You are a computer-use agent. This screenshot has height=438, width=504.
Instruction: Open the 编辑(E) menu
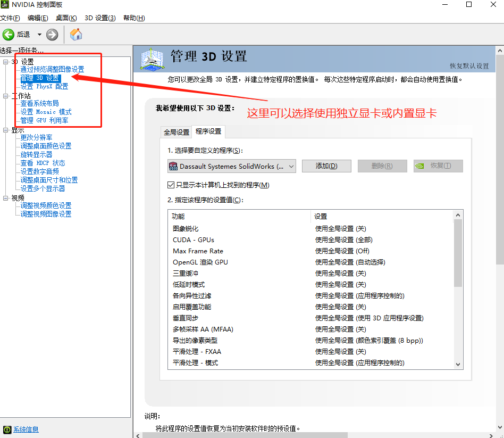click(x=38, y=18)
